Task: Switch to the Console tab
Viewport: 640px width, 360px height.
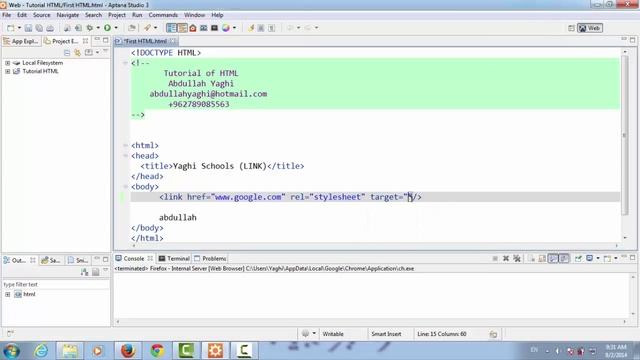Action: pos(133,258)
